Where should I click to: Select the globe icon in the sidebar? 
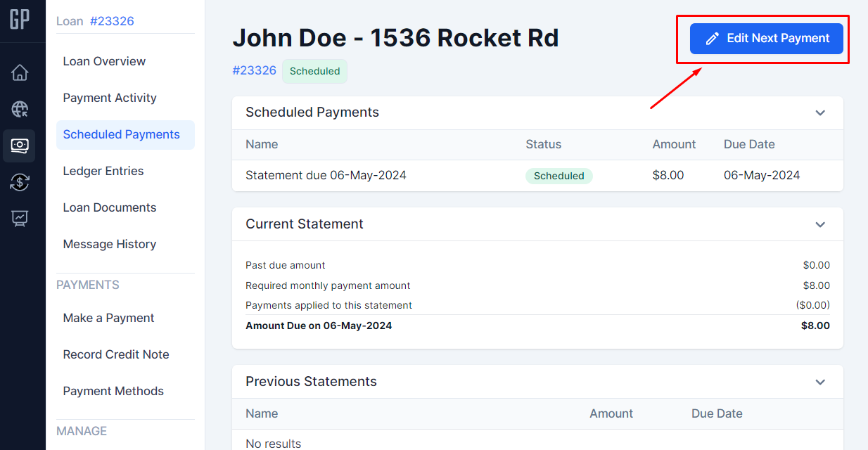[20, 109]
